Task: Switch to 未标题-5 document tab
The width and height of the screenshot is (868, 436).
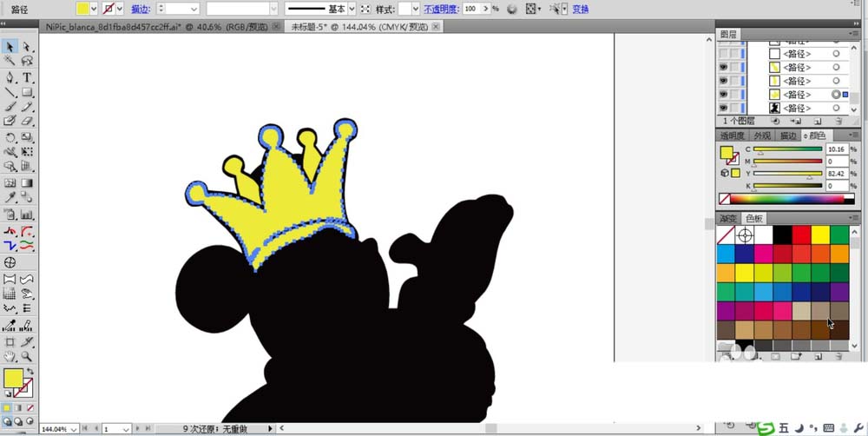Action: pyautogui.click(x=360, y=26)
